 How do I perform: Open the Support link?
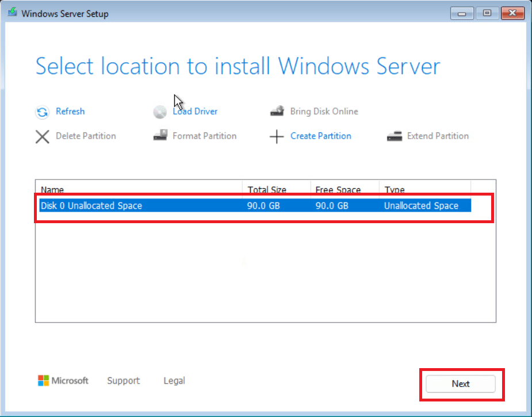124,381
